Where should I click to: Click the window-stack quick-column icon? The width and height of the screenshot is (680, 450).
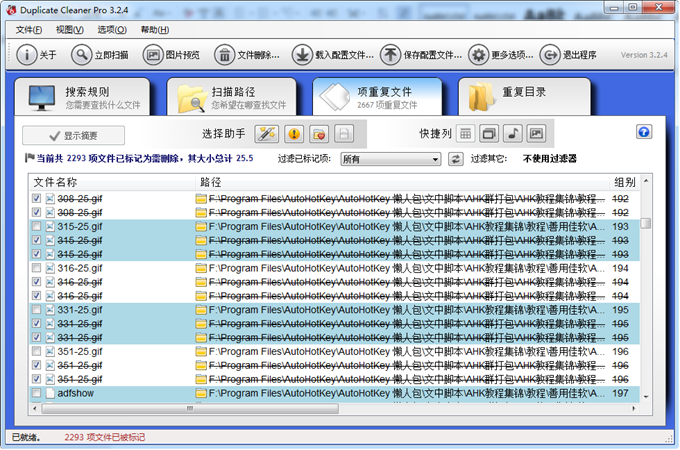point(489,134)
